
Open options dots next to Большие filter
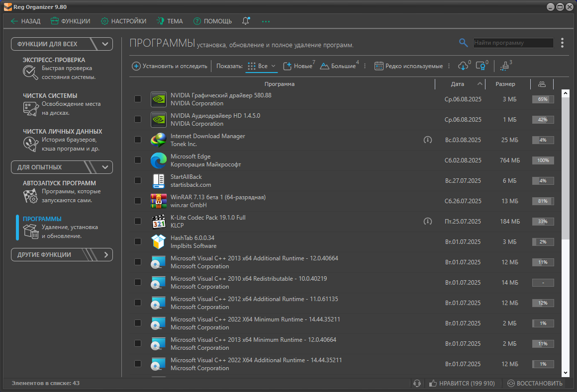365,66
